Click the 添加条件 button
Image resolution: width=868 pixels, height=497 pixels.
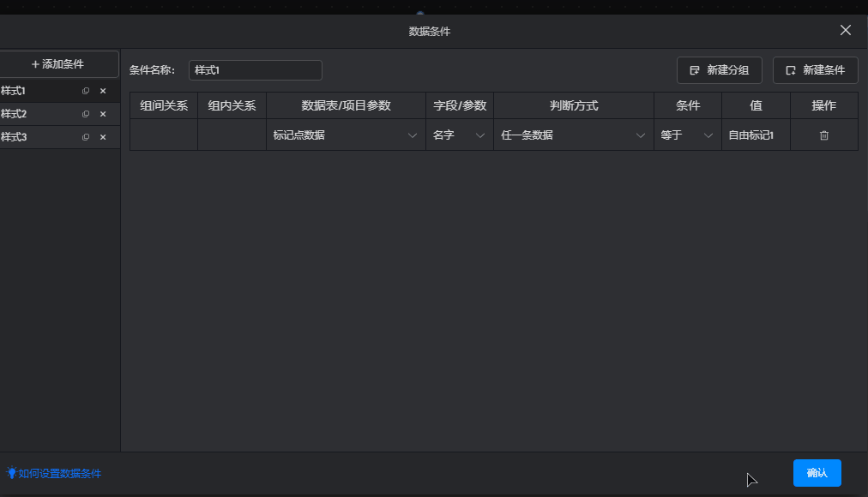coord(58,64)
